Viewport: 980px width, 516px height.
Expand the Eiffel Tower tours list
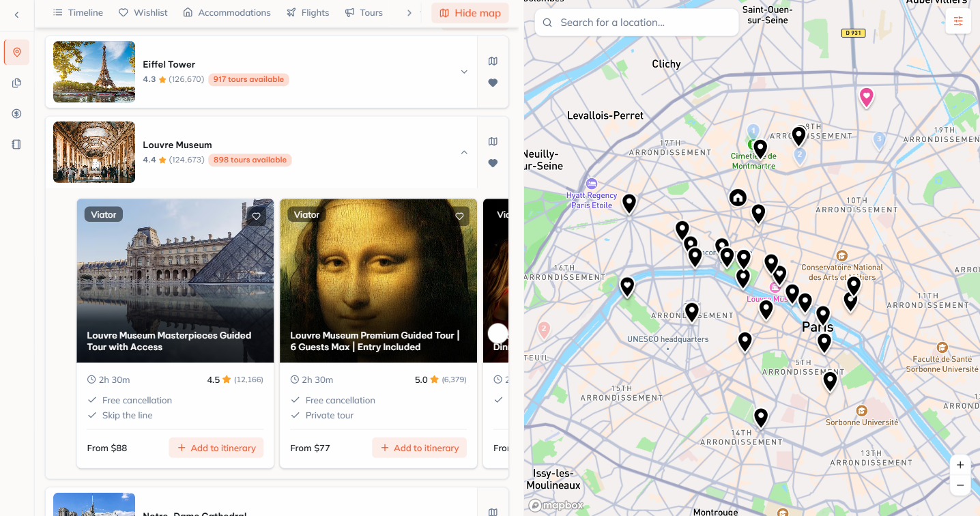[x=464, y=72]
